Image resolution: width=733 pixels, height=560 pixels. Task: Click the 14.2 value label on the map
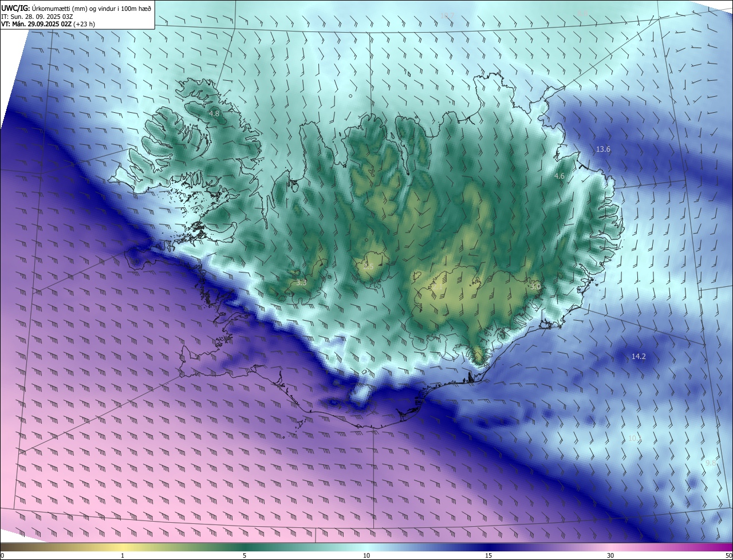tap(639, 357)
